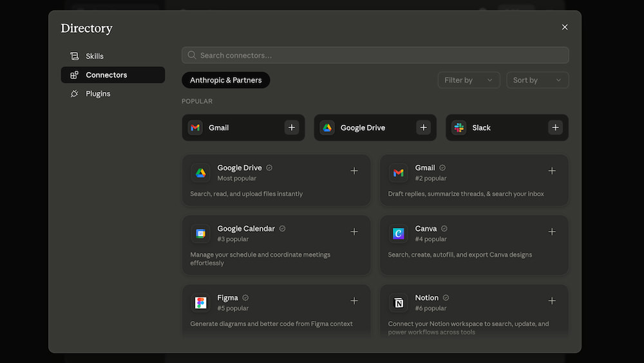Viewport: 644px width, 363px height.
Task: Click verified badge next to Notion
Action: pyautogui.click(x=446, y=298)
